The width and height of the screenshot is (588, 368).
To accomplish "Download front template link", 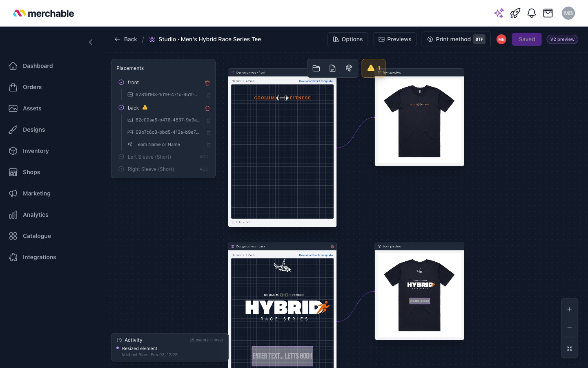I will 316,81.
